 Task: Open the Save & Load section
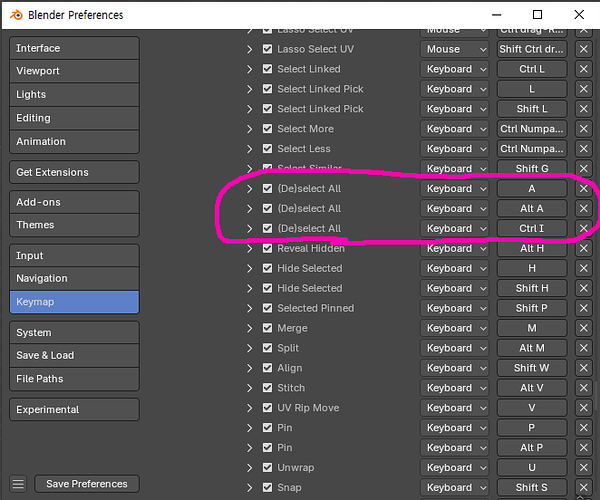point(74,355)
